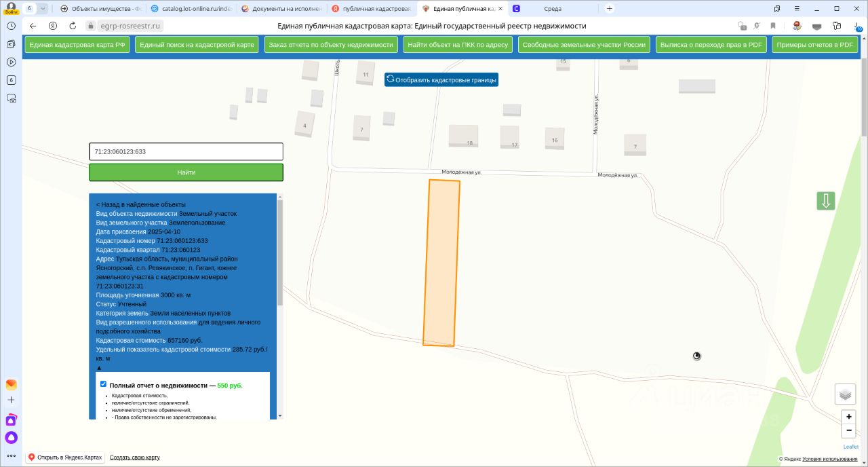This screenshot has height=467, width=868.
Task: Zoom out the map with minus button
Action: pos(848,431)
